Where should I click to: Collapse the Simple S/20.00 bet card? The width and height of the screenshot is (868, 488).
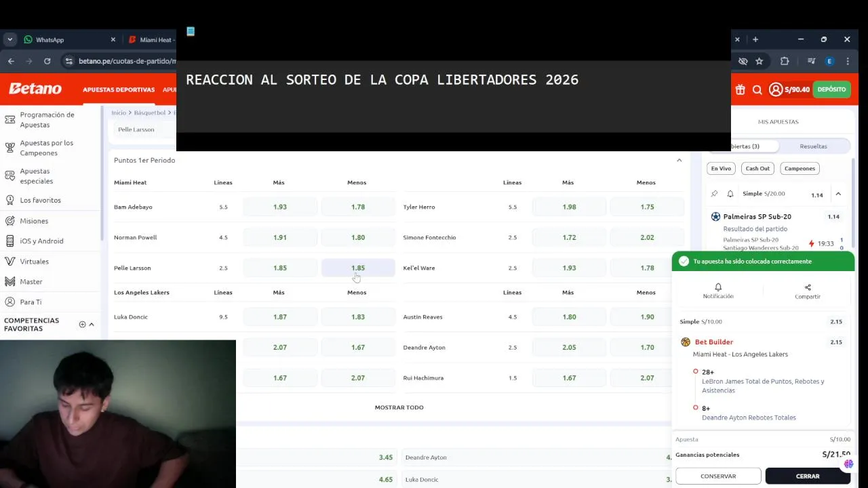click(838, 195)
